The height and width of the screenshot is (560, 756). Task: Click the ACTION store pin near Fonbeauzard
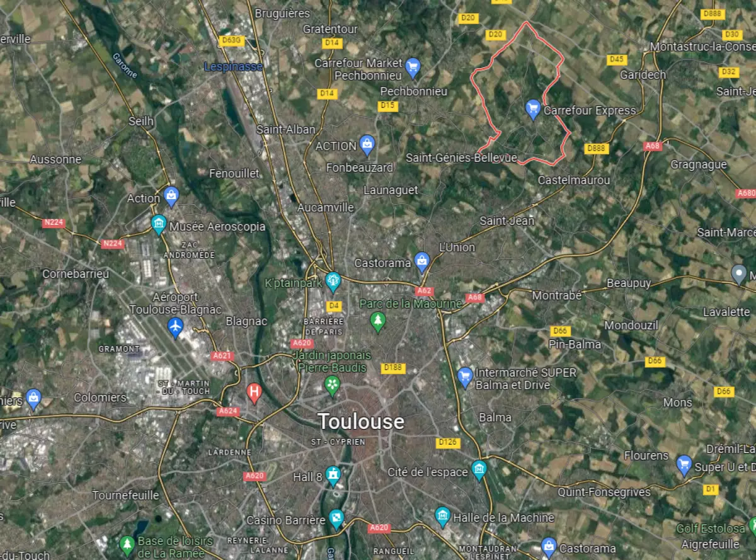point(367,145)
